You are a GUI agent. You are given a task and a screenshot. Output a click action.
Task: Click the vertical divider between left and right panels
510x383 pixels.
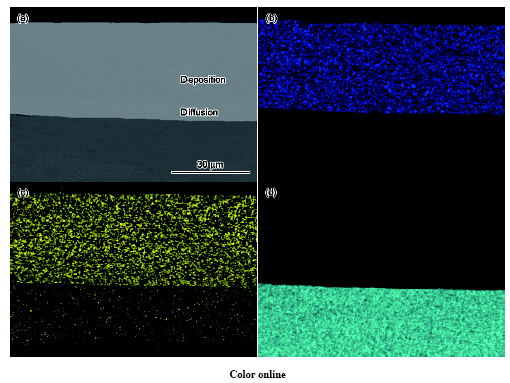click(x=257, y=182)
